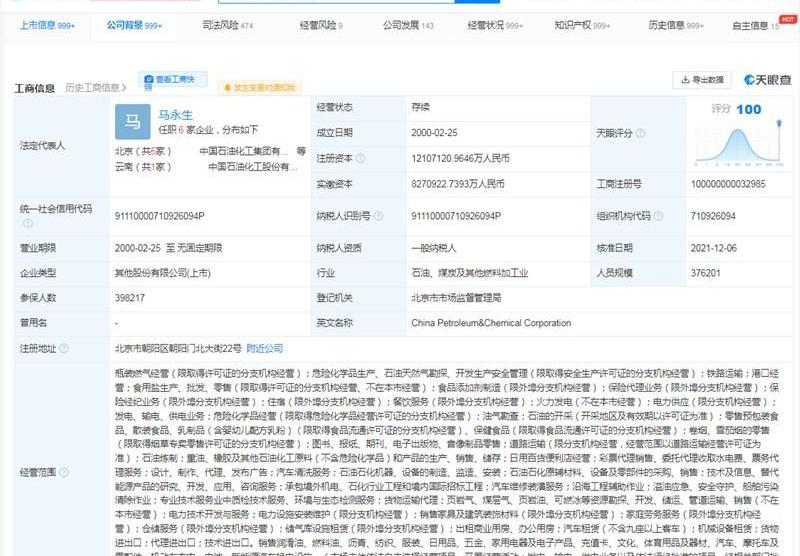Viewport: 800px width, 556px height.
Task: Open 中国石油化工集团有... company link
Action: click(243, 151)
